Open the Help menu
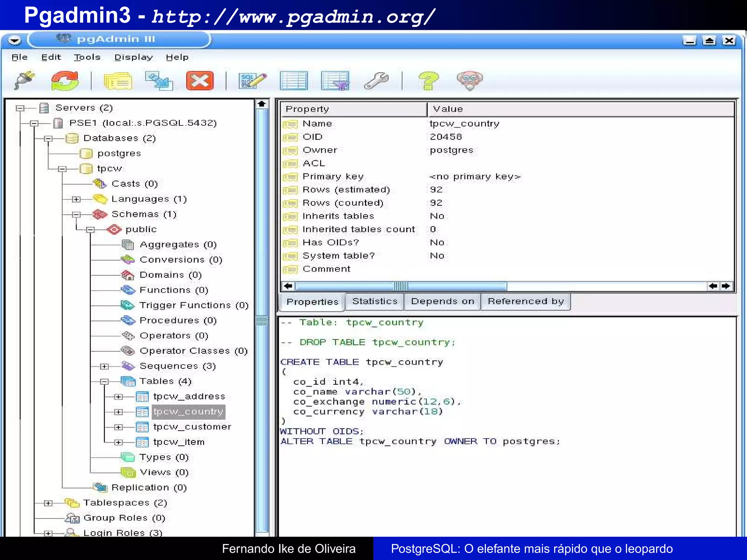 pos(177,57)
